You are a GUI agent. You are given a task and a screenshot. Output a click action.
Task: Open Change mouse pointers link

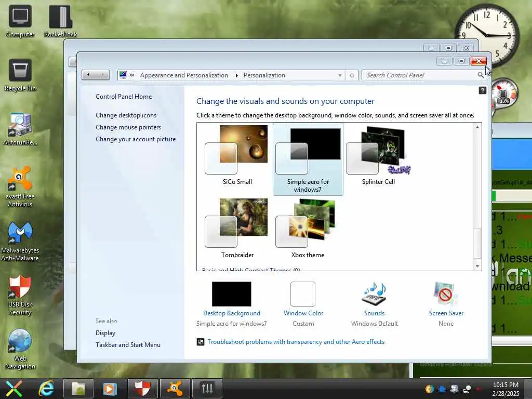click(128, 127)
